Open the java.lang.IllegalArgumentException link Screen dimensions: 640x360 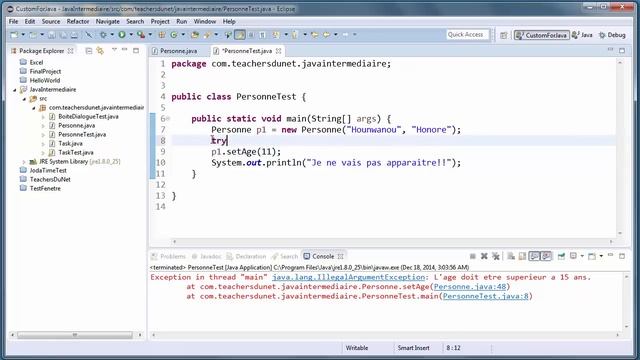point(349,277)
